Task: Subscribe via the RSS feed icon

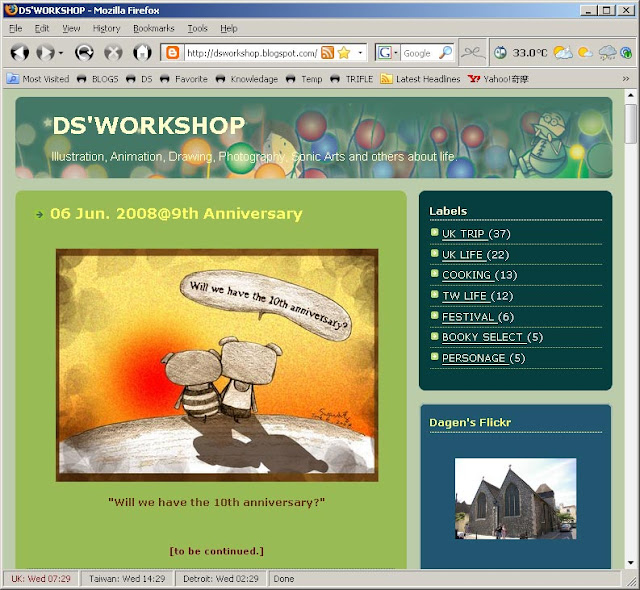Action: (327, 53)
